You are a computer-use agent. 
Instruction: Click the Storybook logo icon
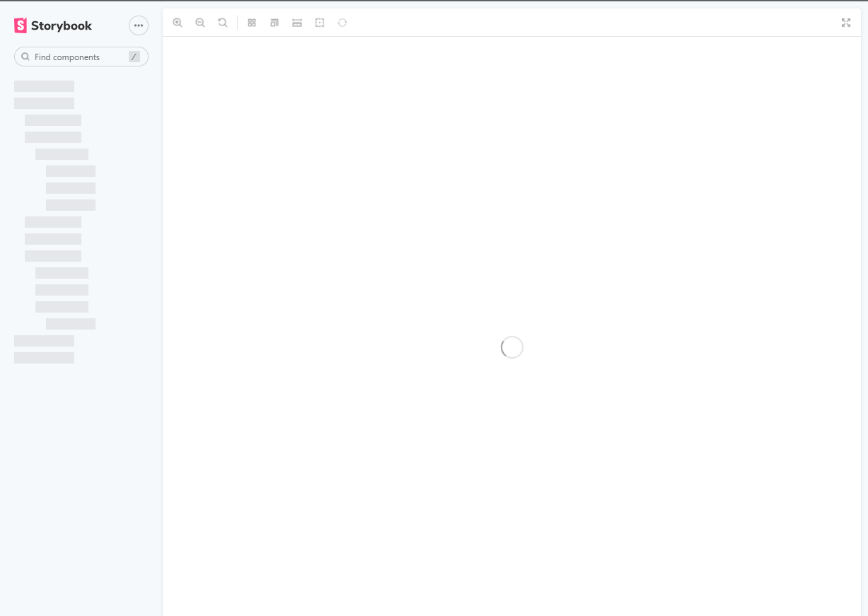click(x=20, y=25)
